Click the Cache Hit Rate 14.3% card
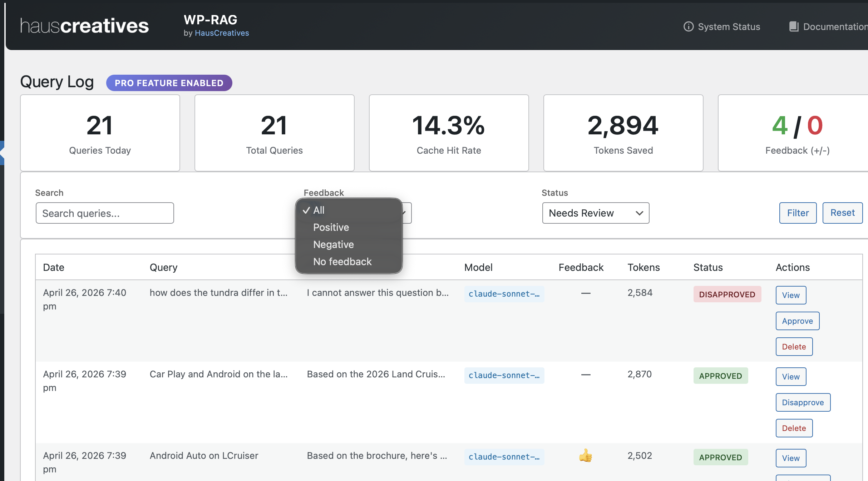This screenshot has width=868, height=481. click(449, 133)
